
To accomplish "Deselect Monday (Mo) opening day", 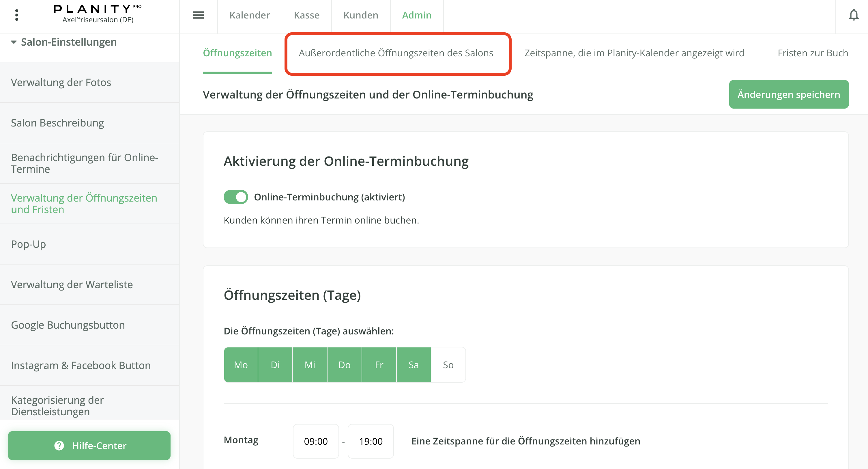I will coord(241,365).
